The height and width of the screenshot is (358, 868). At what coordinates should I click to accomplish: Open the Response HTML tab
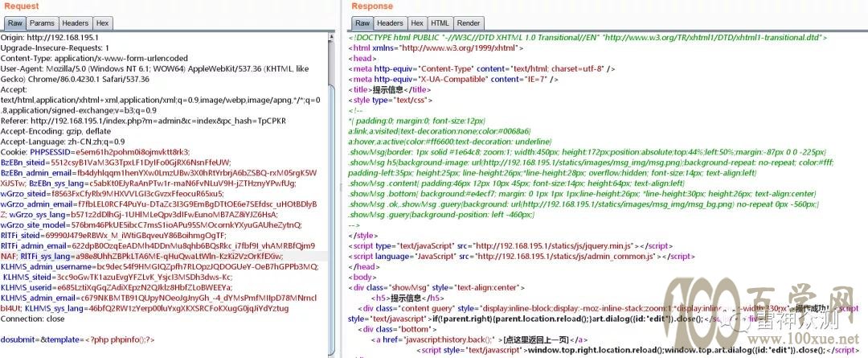(x=440, y=23)
